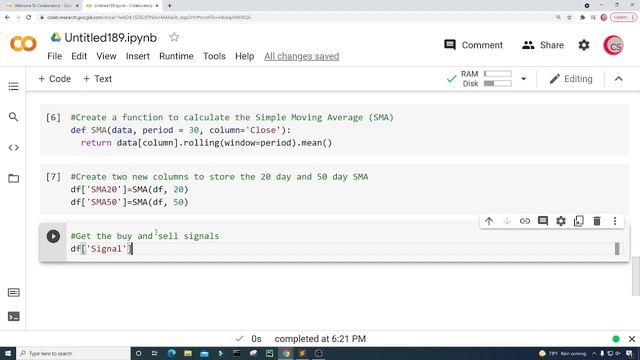This screenshot has width=640, height=360.
Task: Go back in browser
Action: (7, 18)
